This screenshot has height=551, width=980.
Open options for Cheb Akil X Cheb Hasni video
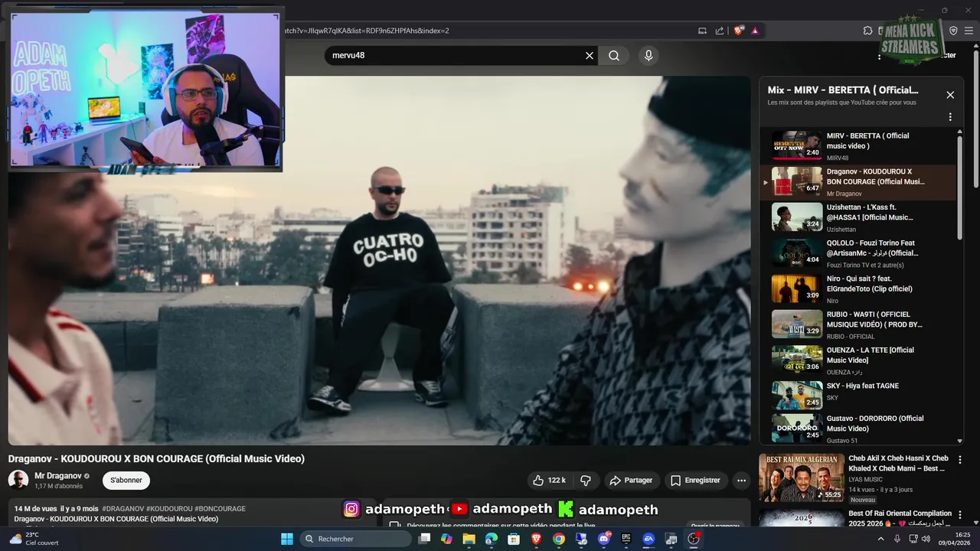point(960,460)
